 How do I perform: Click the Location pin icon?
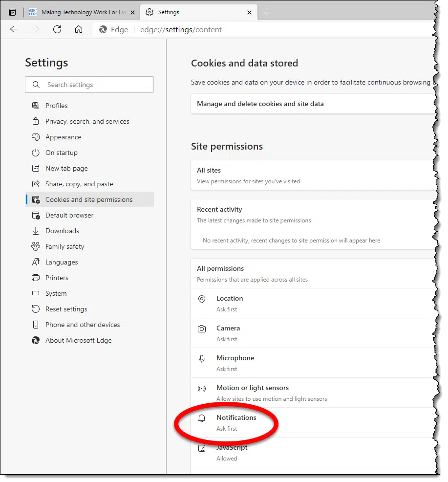(x=202, y=299)
